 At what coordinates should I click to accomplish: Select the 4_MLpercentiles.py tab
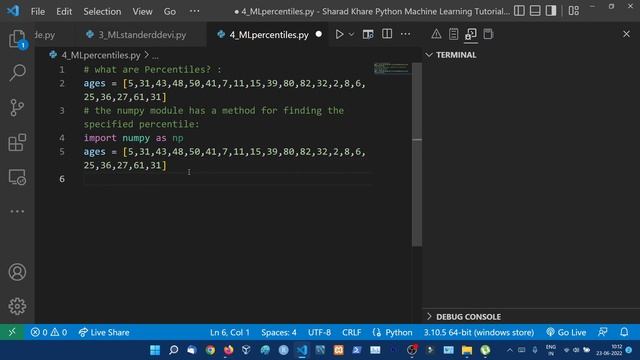click(x=268, y=35)
